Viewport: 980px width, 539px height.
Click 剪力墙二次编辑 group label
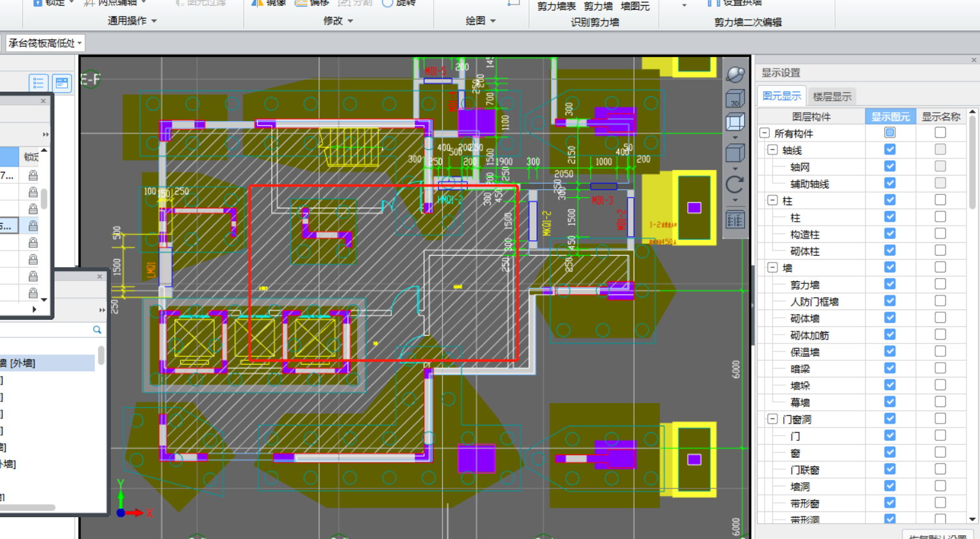click(748, 22)
